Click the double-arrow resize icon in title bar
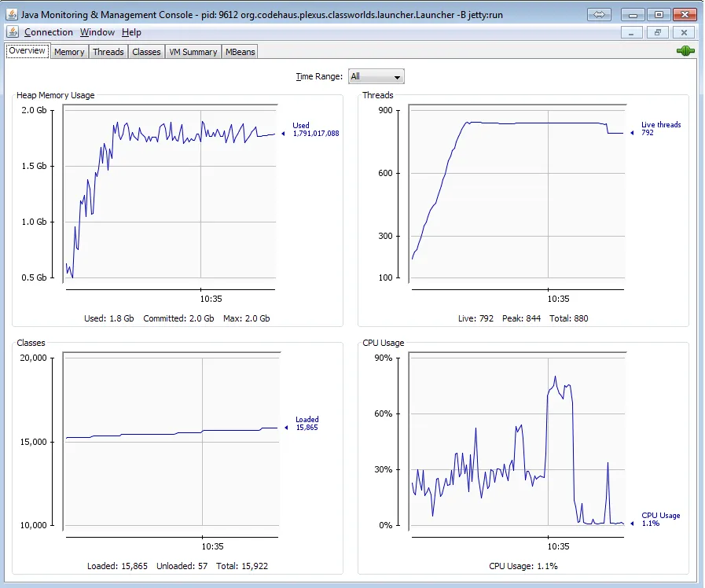The height and width of the screenshot is (588, 705). [599, 15]
